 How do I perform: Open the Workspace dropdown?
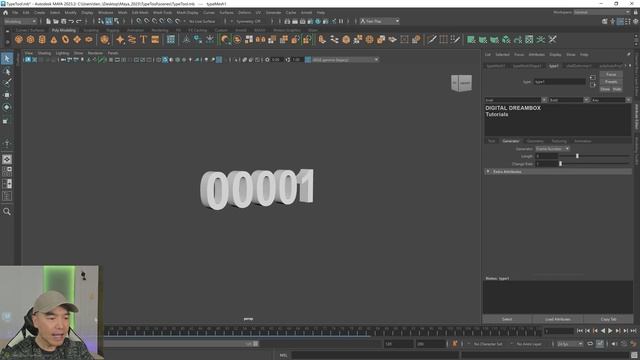(x=602, y=13)
